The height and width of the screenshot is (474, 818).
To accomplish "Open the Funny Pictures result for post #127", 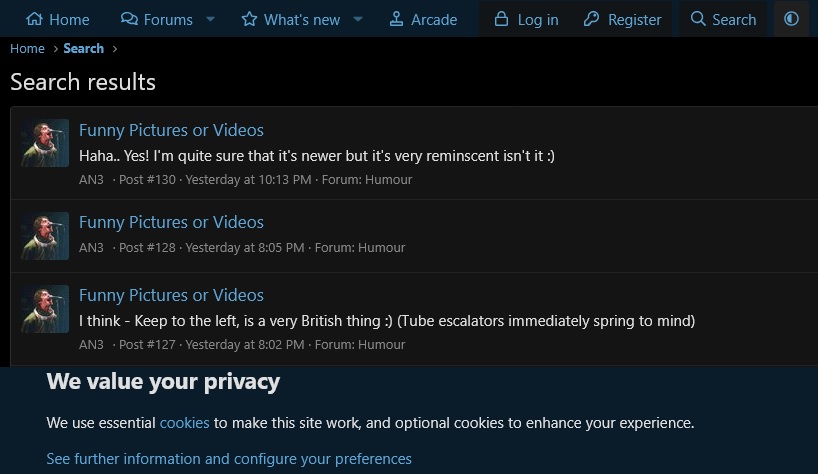I will click(171, 295).
